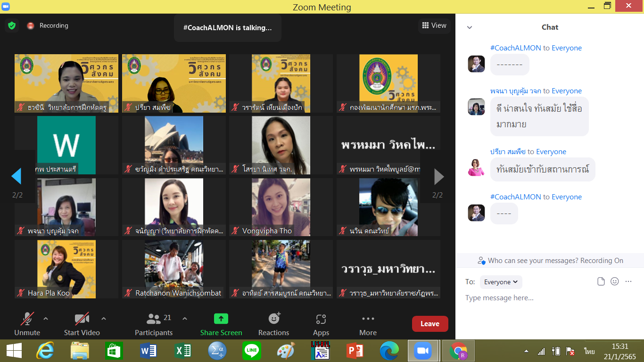Image resolution: width=644 pixels, height=362 pixels.
Task: Unmute the microphone
Action: click(x=27, y=324)
